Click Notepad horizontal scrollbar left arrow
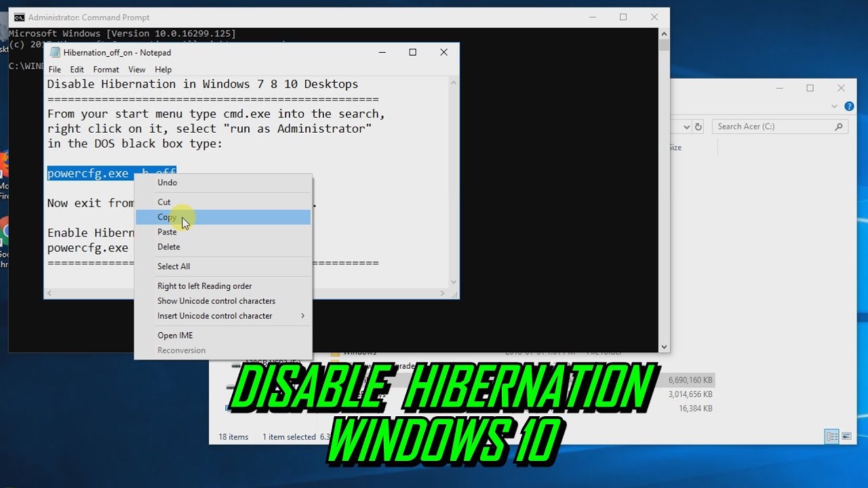 click(x=49, y=293)
